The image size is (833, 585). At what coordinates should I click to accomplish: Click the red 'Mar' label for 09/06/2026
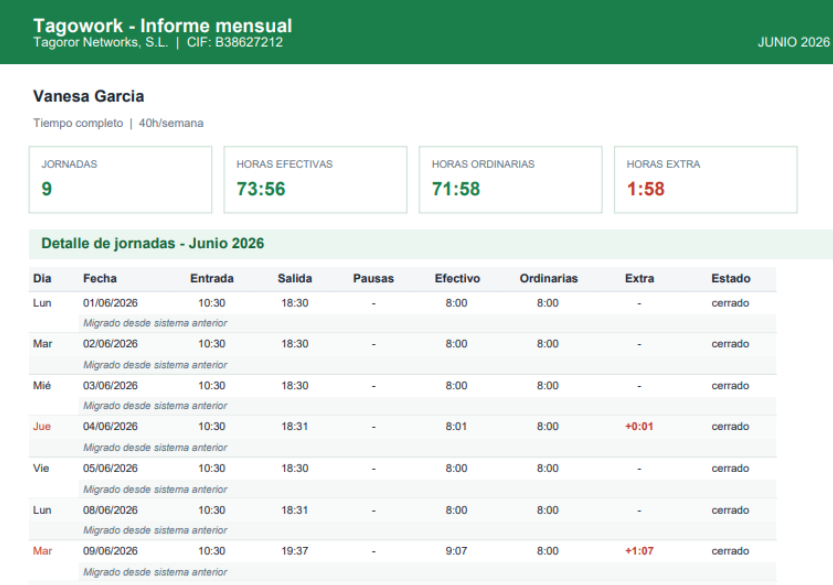(42, 551)
